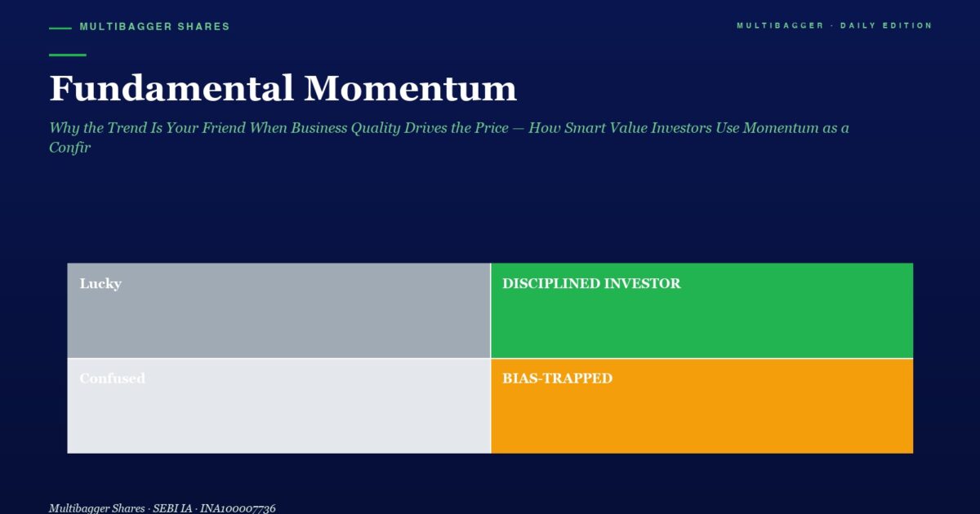Image resolution: width=980 pixels, height=514 pixels.
Task: Click the BIAS-TRAPPED label text
Action: point(557,379)
